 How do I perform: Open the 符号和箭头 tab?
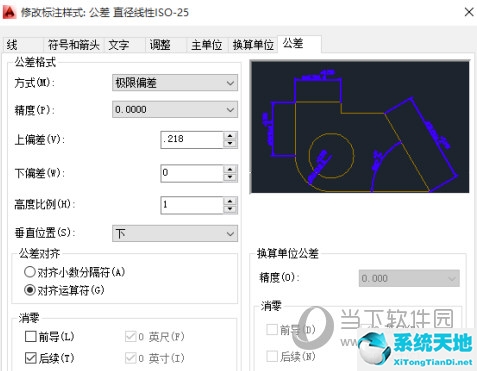pyautogui.click(x=73, y=45)
